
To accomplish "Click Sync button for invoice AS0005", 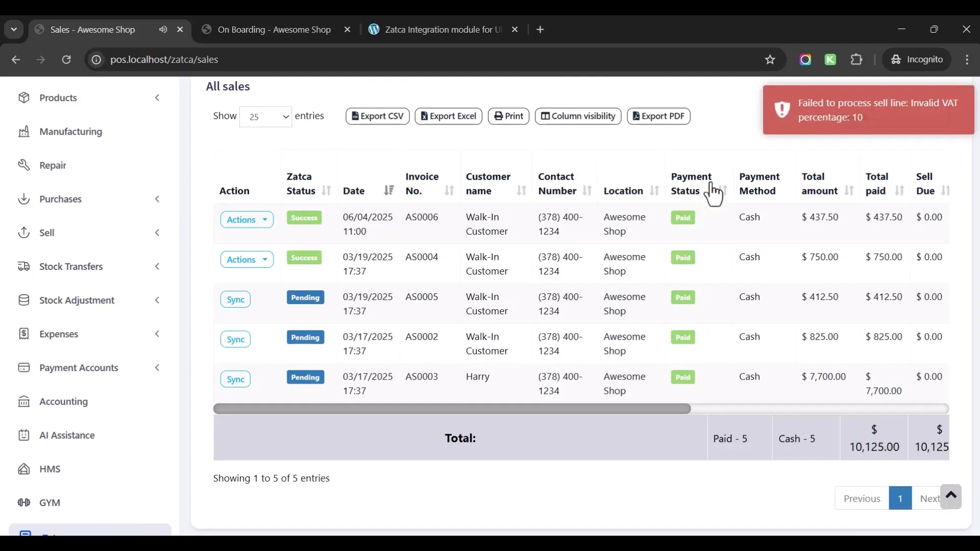I will [235, 299].
